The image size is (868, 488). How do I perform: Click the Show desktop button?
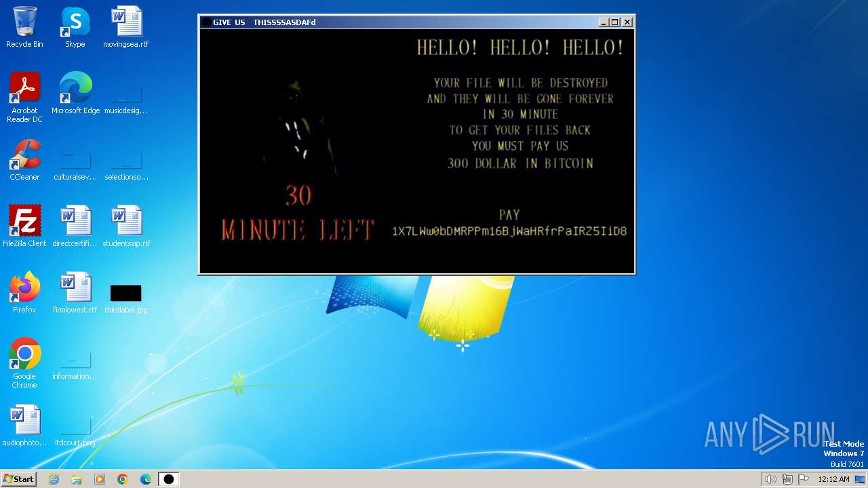click(x=860, y=479)
